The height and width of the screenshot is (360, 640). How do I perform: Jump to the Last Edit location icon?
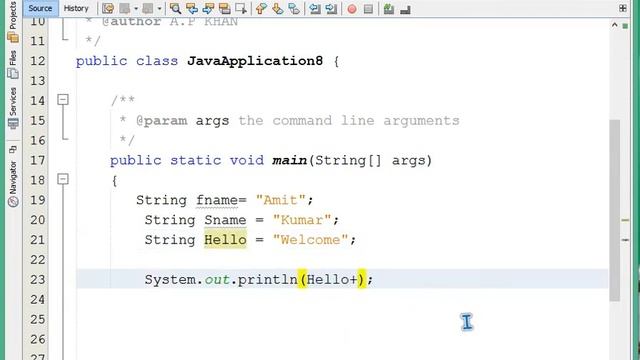[x=108, y=9]
